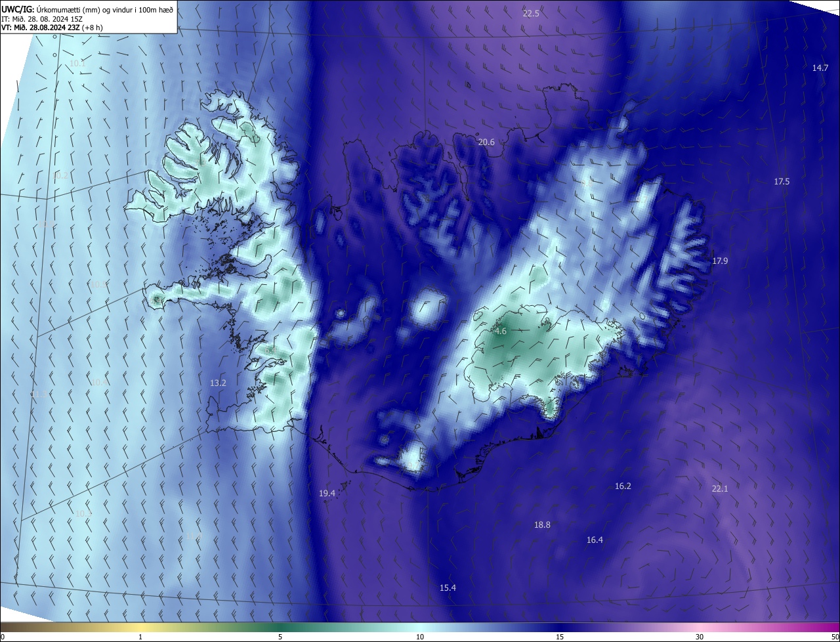Click the 20.6 value label
840x642 pixels.
[x=486, y=142]
